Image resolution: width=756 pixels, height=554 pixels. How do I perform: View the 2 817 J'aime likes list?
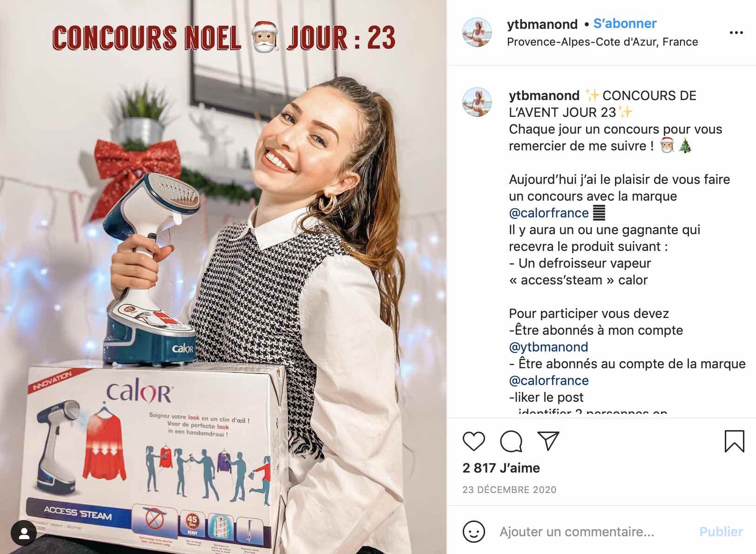tap(501, 468)
